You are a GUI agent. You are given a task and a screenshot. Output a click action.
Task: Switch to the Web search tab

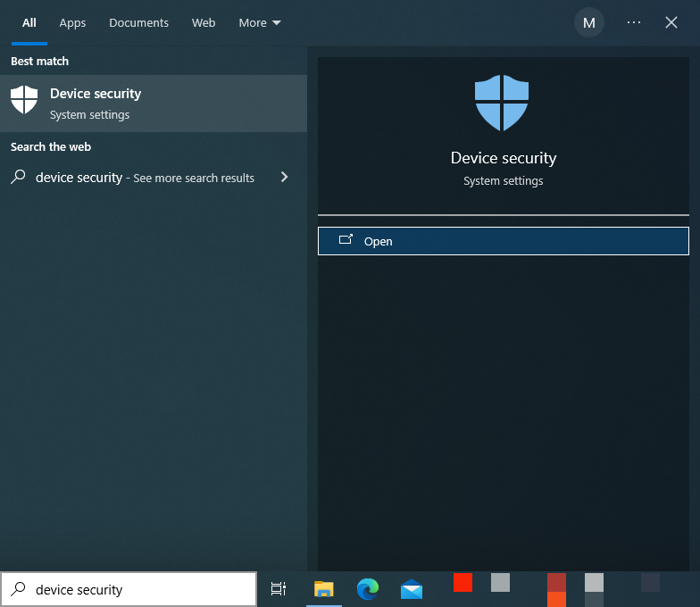point(204,23)
